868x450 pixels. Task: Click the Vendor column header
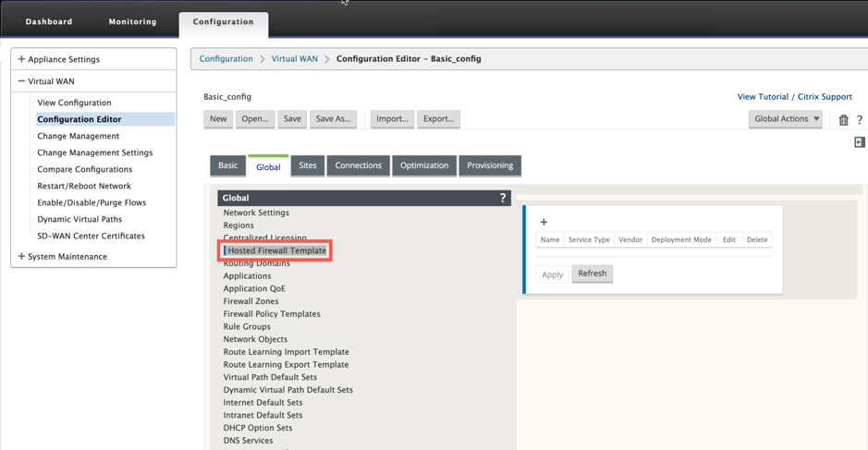630,239
